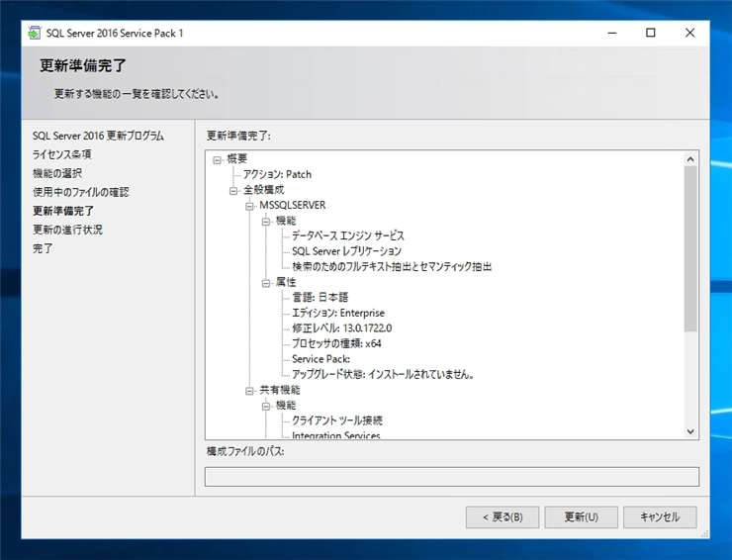Click 更新の進行状況 step in sidebar
Image resolution: width=732 pixels, height=560 pixels.
coord(67,230)
